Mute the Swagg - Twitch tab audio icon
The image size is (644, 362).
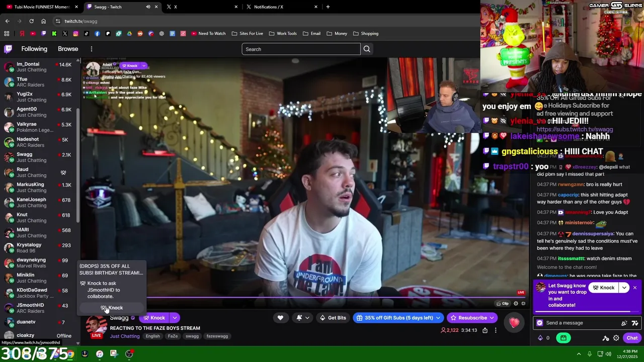(x=148, y=7)
